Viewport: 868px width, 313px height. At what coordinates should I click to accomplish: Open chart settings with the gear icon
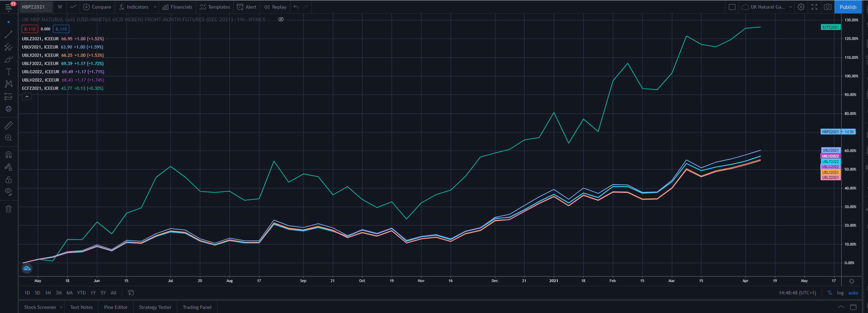801,7
